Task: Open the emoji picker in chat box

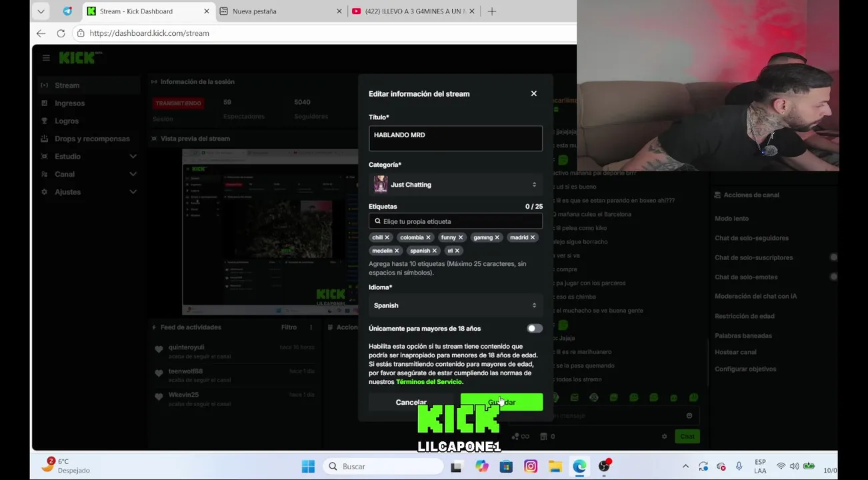Action: pos(689,415)
